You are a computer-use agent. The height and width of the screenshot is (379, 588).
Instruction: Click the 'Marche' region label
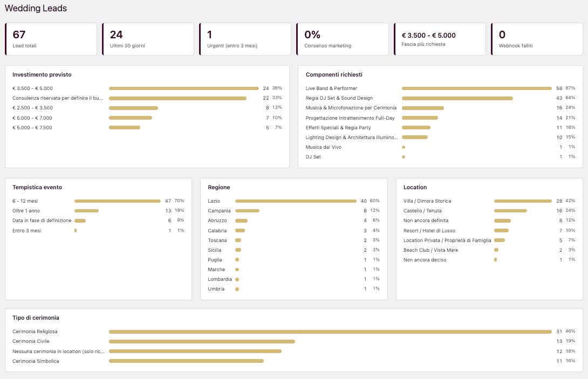pos(216,270)
